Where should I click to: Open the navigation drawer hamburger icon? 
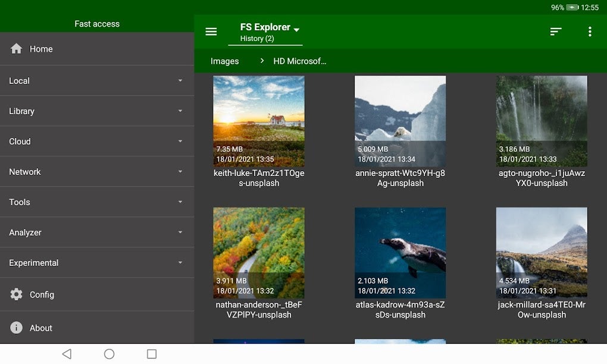pos(211,32)
